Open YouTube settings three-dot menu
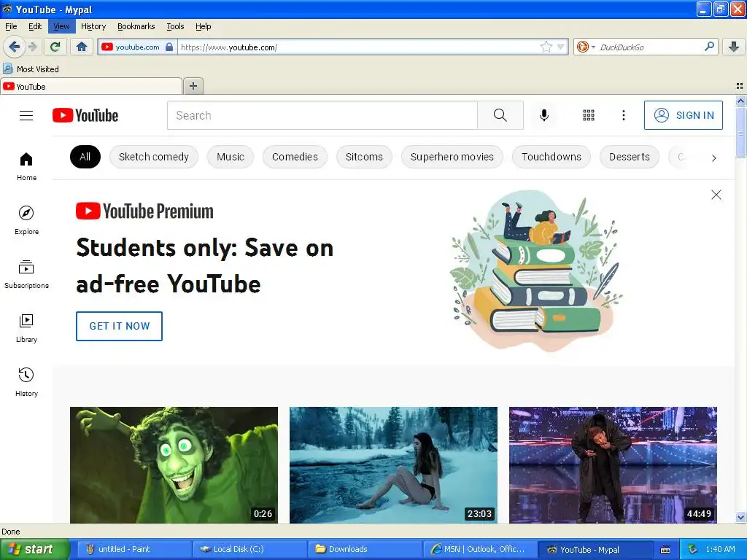This screenshot has height=560, width=747. point(623,115)
